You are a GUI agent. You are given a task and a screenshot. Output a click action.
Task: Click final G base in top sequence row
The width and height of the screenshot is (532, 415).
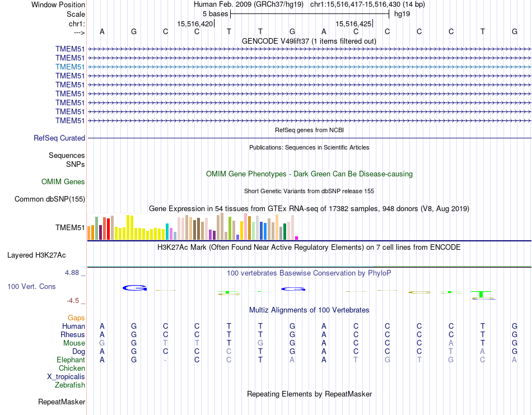pyautogui.click(x=514, y=32)
